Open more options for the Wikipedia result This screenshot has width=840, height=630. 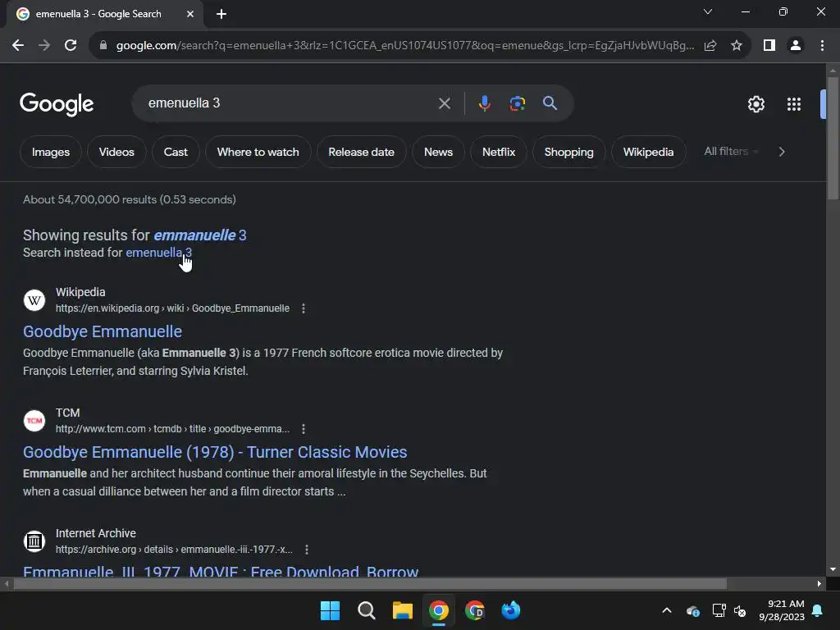pyautogui.click(x=304, y=308)
